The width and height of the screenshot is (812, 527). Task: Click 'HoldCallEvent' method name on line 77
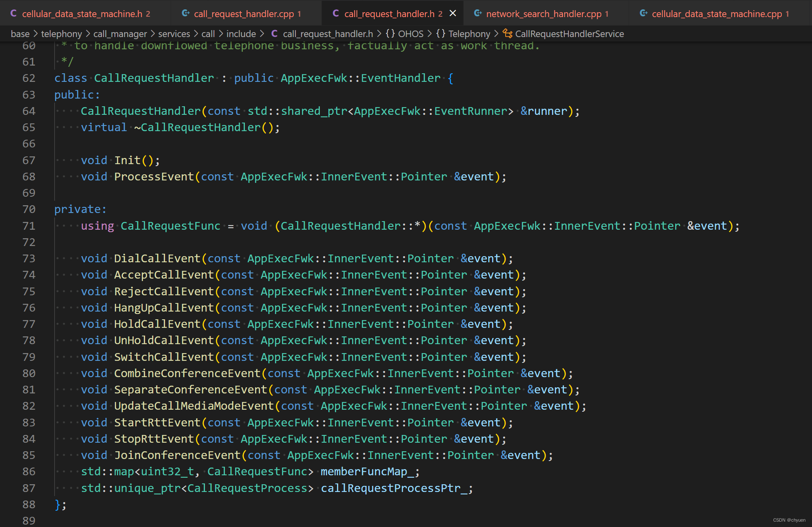[x=157, y=324]
